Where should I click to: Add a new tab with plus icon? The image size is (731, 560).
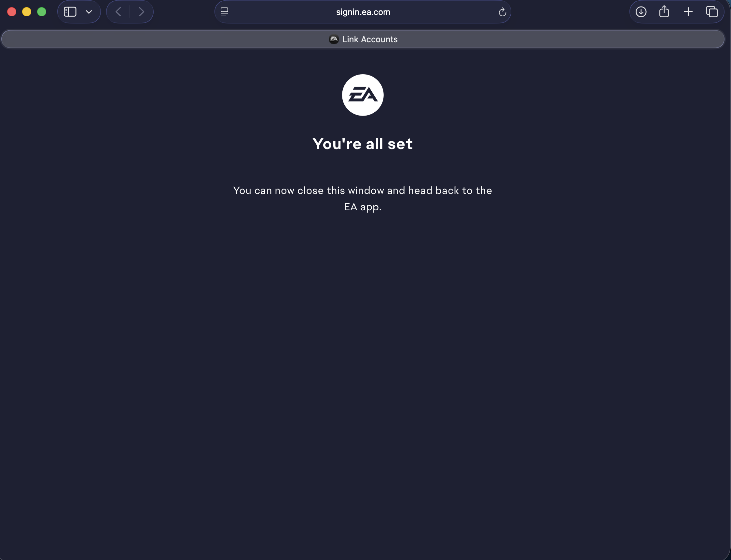688,12
